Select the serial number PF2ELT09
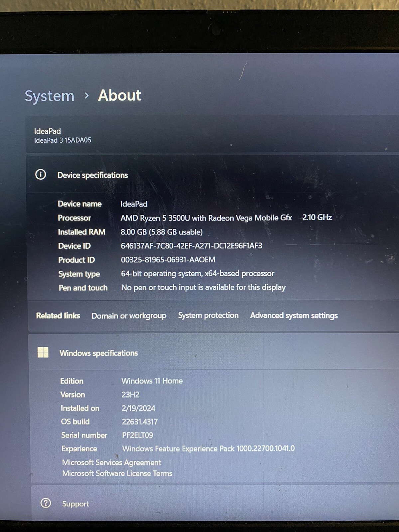The image size is (399, 532). [138, 435]
